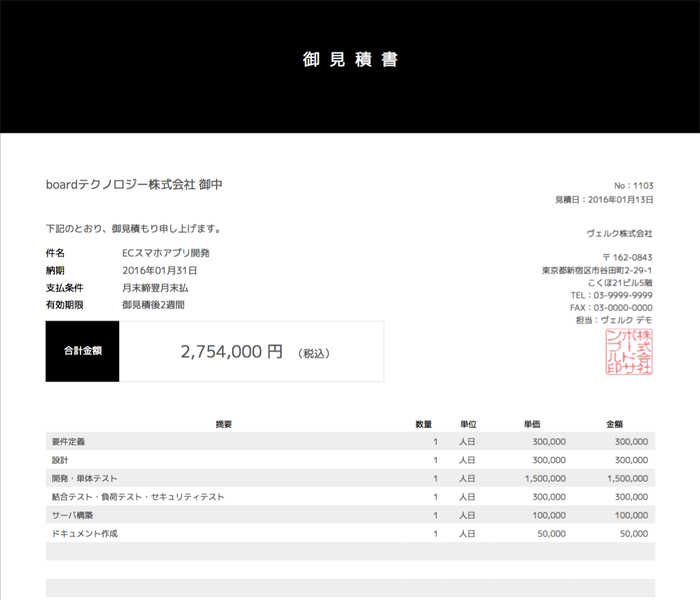Select the 要件定義 row description

click(68, 442)
